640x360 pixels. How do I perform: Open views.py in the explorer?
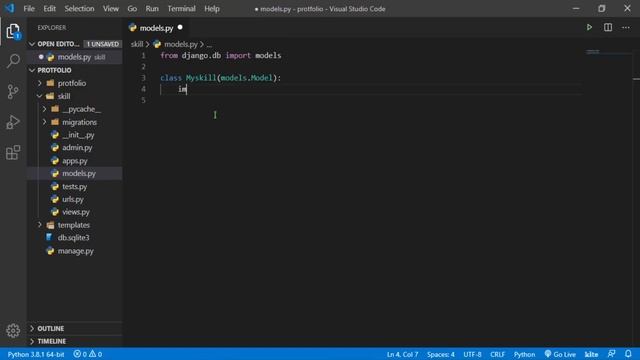point(75,212)
